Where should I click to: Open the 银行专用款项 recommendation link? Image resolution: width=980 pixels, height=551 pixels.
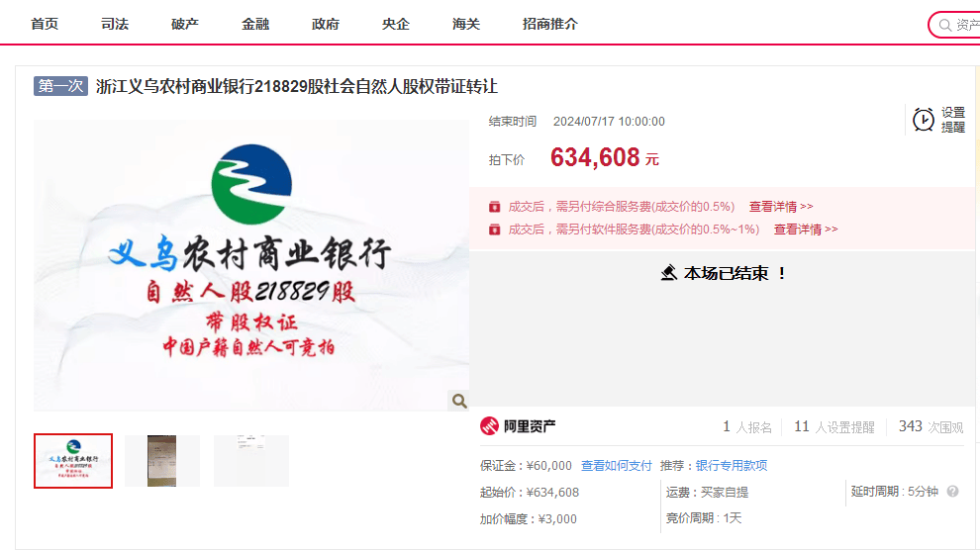[x=732, y=465]
